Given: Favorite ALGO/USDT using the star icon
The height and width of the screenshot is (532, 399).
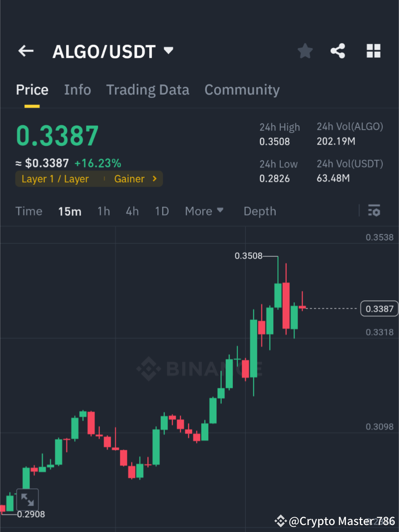Looking at the screenshot, I should pos(305,51).
